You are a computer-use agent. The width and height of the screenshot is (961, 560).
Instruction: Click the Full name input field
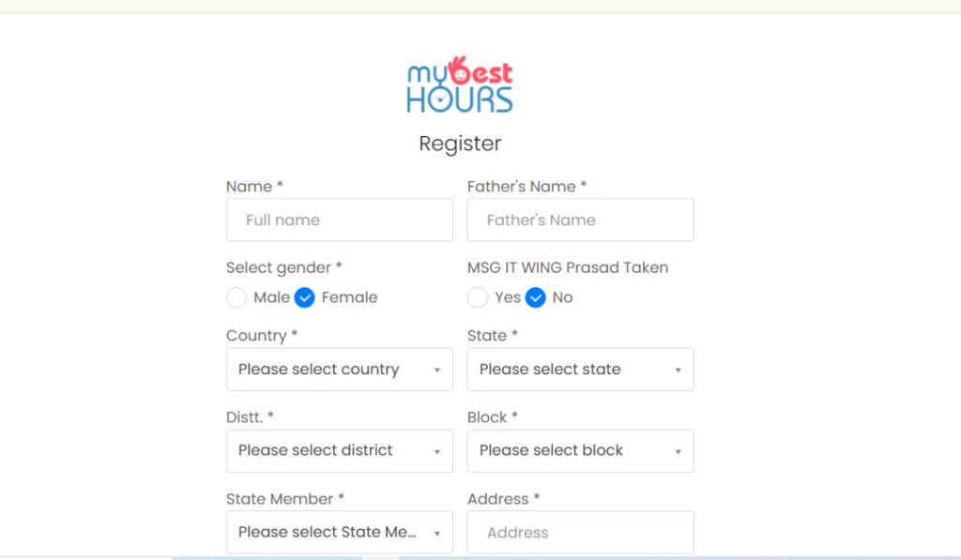pyautogui.click(x=339, y=219)
